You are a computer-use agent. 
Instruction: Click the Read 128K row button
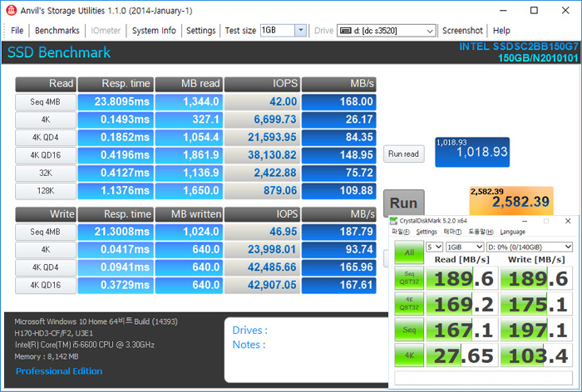(46, 191)
